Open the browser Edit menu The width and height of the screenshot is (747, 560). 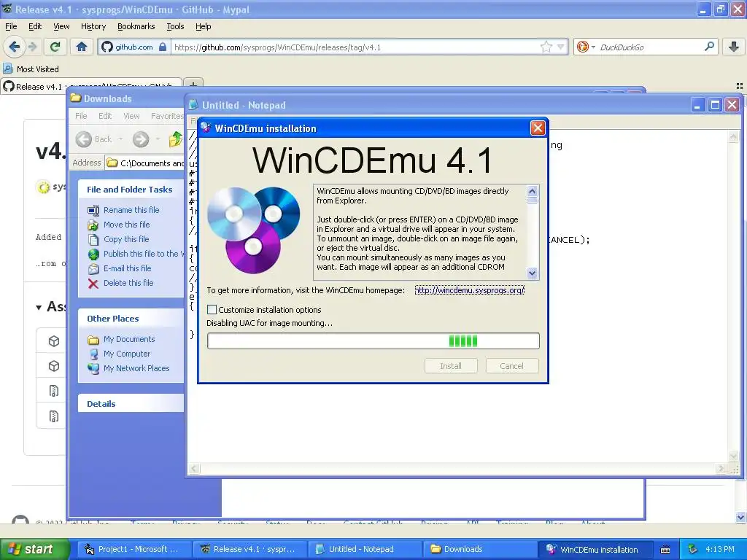35,26
